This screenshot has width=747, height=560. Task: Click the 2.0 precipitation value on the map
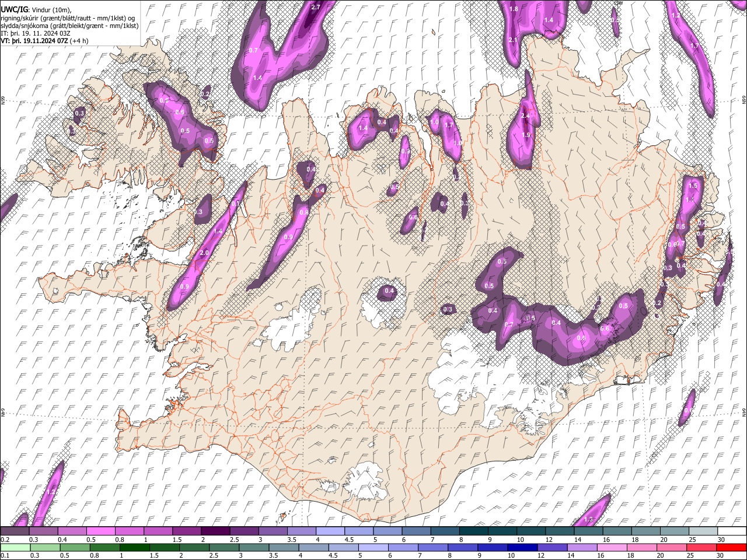click(204, 253)
